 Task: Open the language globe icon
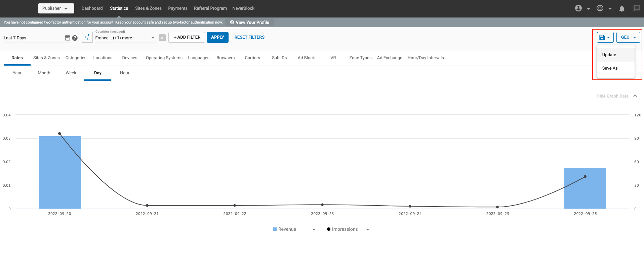(600, 8)
